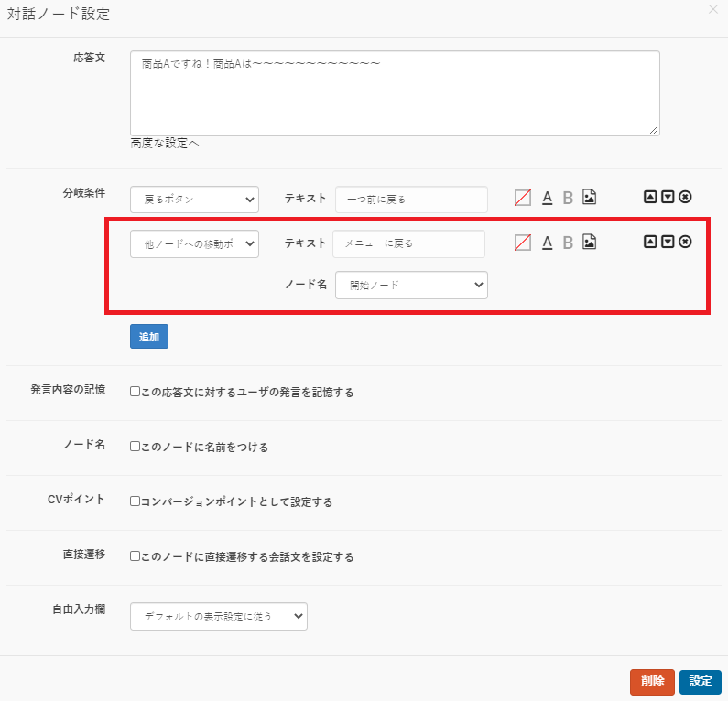The image size is (728, 701).
Task: Click the 一つ前に戻る text field
Action: point(411,200)
